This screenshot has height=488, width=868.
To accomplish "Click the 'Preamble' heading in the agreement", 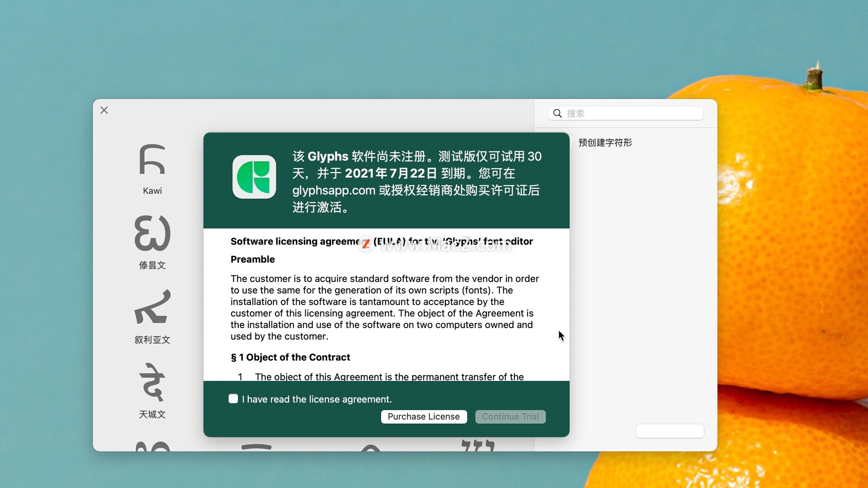I will click(x=253, y=259).
